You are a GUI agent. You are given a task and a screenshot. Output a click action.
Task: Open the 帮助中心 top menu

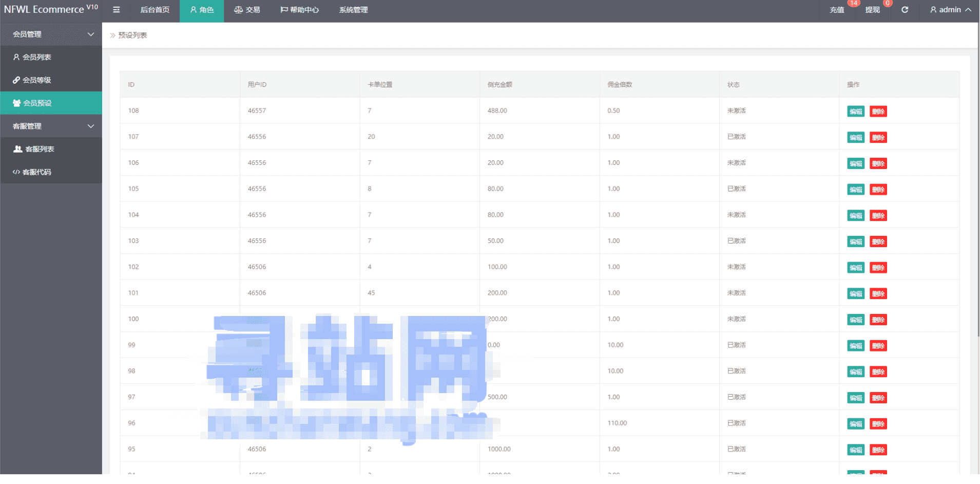(300, 10)
